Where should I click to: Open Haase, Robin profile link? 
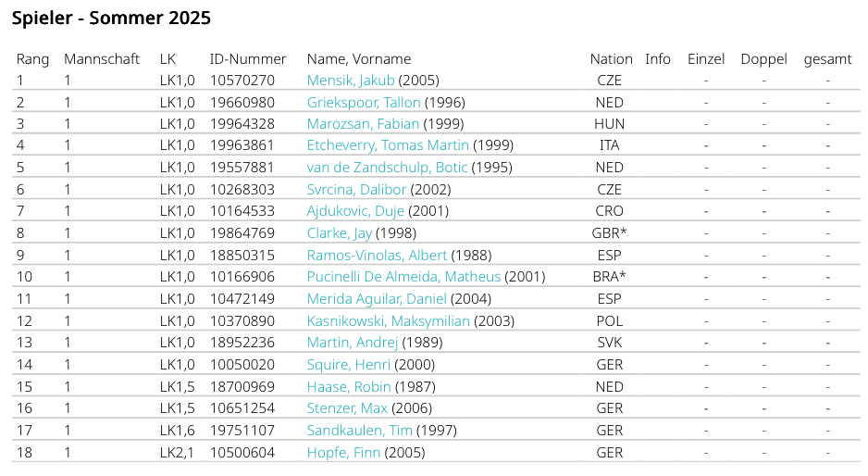coord(349,387)
